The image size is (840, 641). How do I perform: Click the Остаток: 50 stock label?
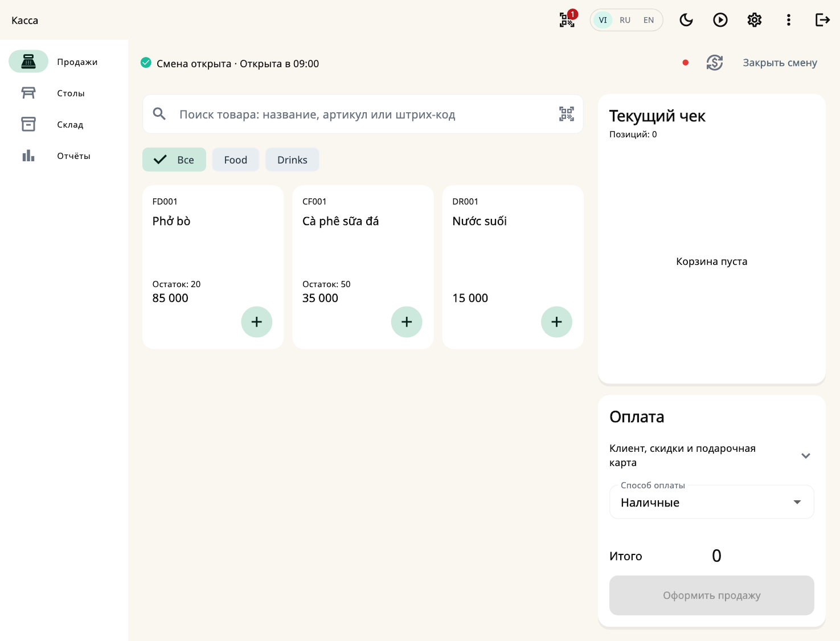(326, 284)
